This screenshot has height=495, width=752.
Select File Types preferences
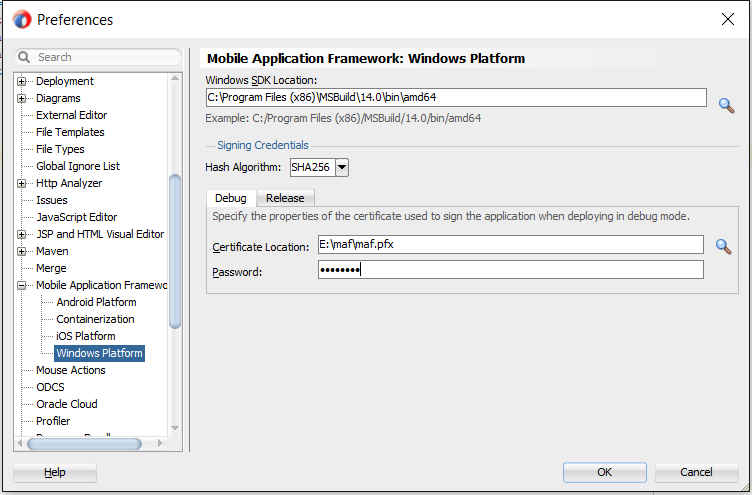point(60,149)
